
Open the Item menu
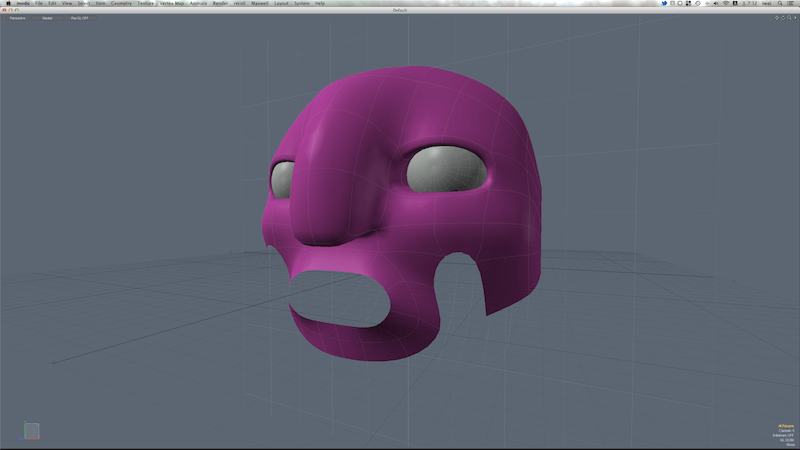click(101, 3)
